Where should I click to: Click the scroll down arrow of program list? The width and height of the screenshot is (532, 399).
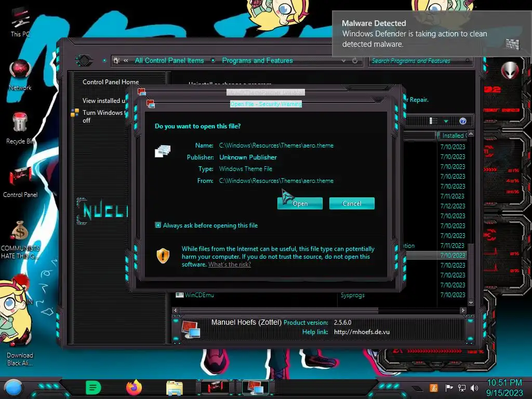click(x=471, y=302)
